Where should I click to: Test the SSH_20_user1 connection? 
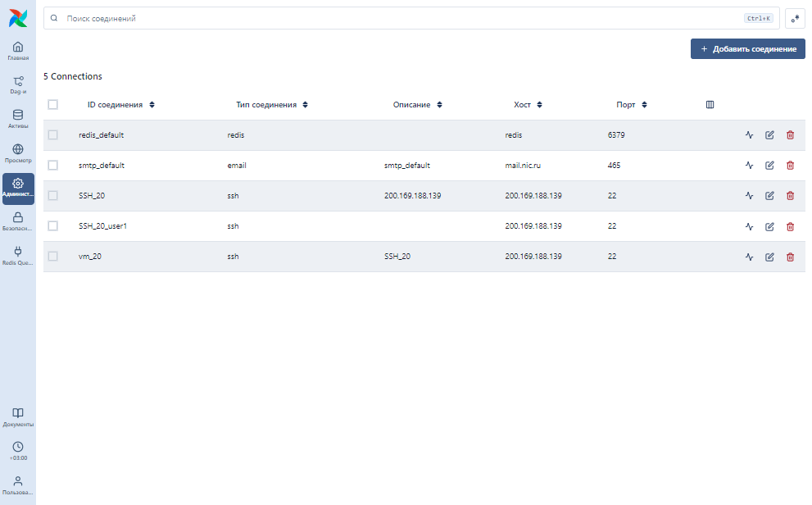[x=749, y=226]
